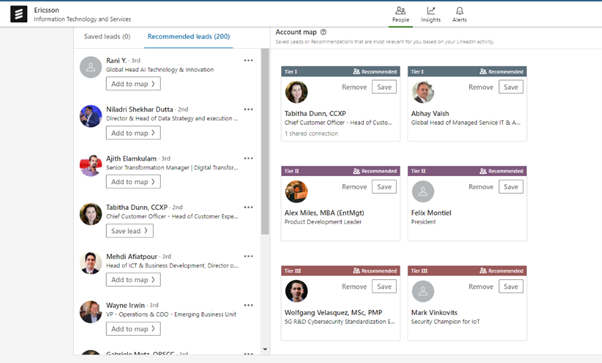Save Wolfgang Velasquez card
Image resolution: width=602 pixels, height=363 pixels.
(384, 287)
